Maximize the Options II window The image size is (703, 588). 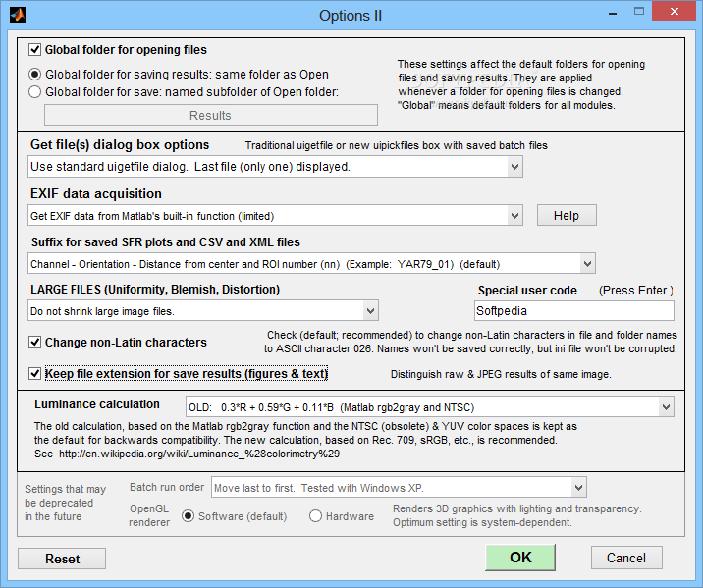click(639, 12)
